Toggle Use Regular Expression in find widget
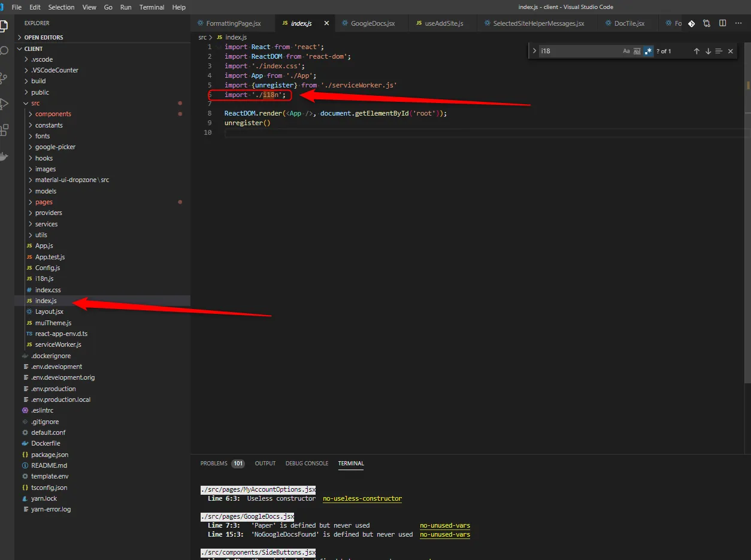Screen dimensions: 751x560 coord(648,51)
